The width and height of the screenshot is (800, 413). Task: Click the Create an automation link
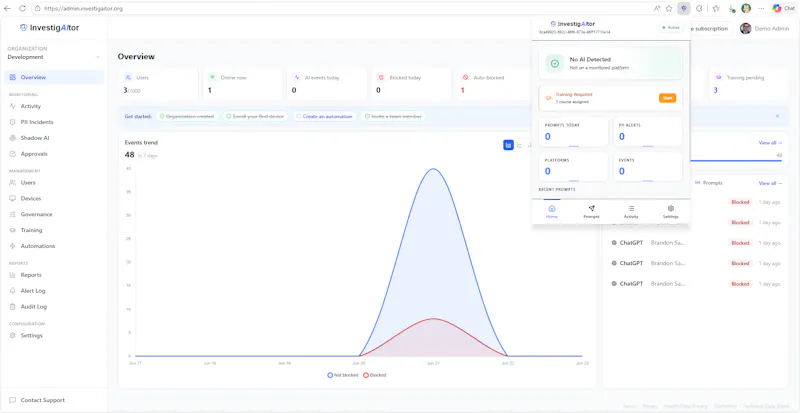pyautogui.click(x=324, y=116)
